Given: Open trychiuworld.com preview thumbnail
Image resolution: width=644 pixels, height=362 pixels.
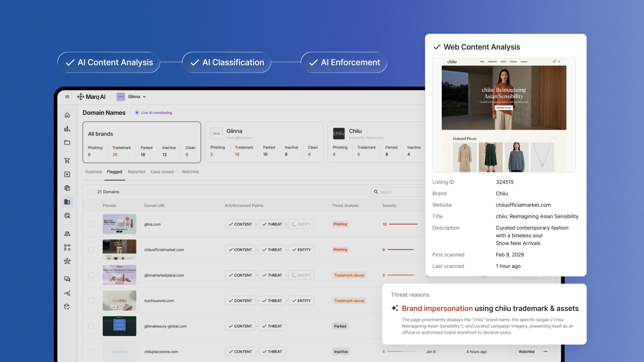Looking at the screenshot, I should click(x=119, y=301).
